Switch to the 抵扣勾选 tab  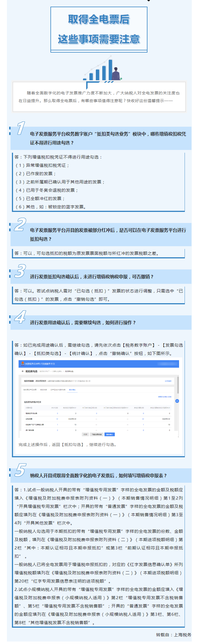(44, 390)
